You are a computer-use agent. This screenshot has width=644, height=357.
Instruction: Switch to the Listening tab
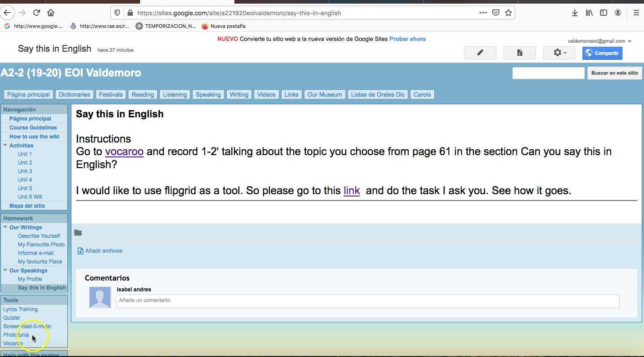[175, 94]
